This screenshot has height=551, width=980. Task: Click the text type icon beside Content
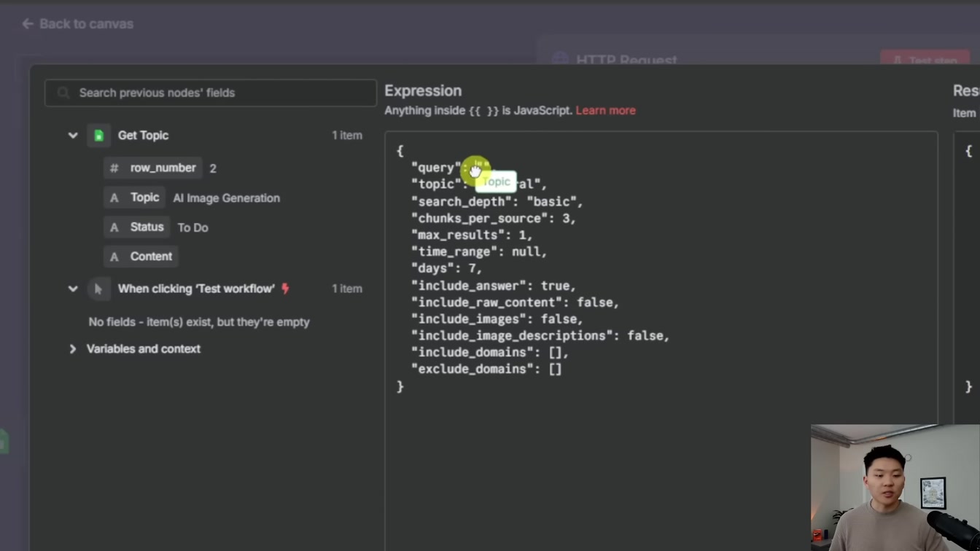click(x=114, y=257)
